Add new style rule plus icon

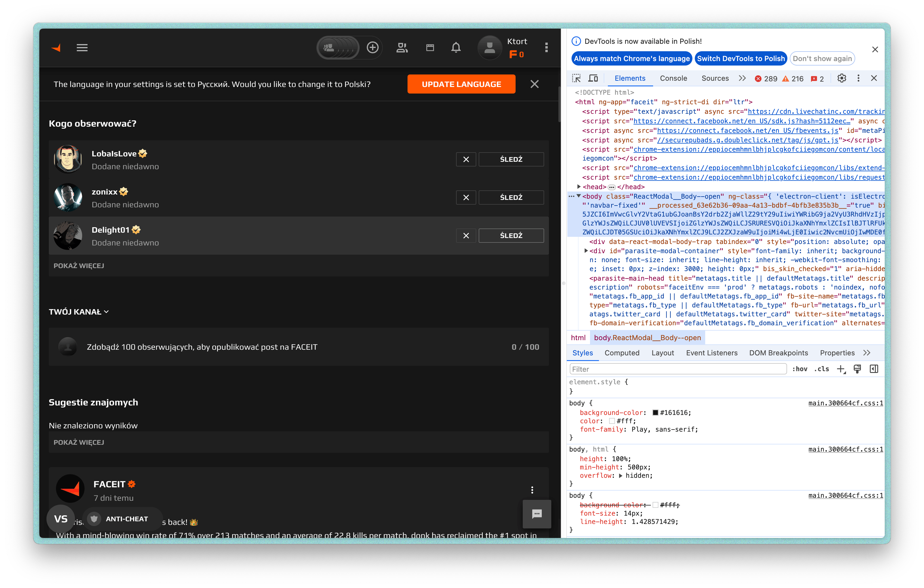point(841,369)
